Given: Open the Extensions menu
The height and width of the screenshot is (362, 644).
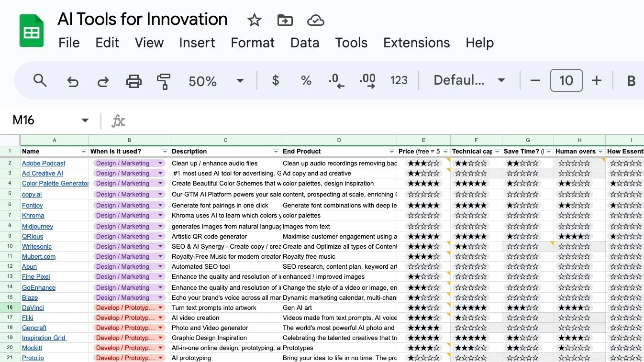Looking at the screenshot, I should coord(417,43).
